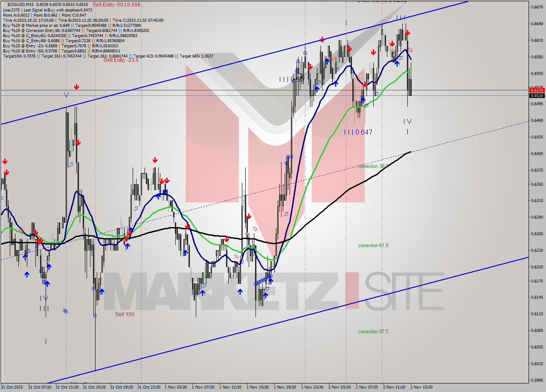Click the '1 Nov 23:30' time axis label
This screenshot has height=392, width=546.
312,387
